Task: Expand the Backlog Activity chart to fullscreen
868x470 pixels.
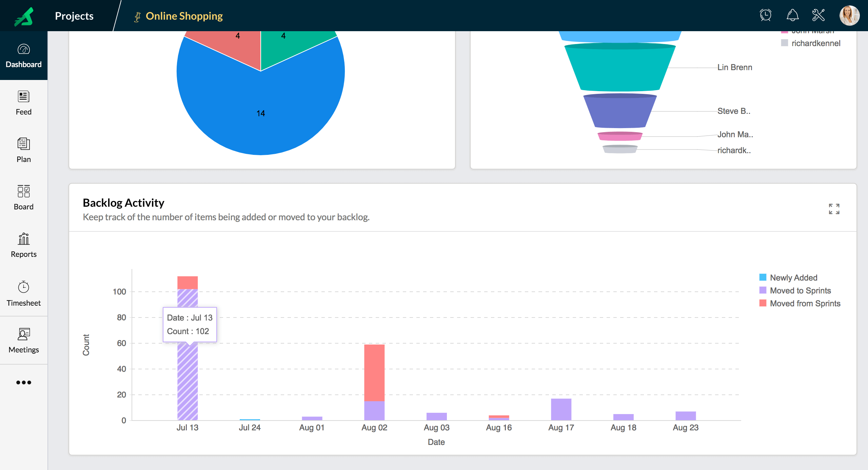Action: pyautogui.click(x=834, y=209)
